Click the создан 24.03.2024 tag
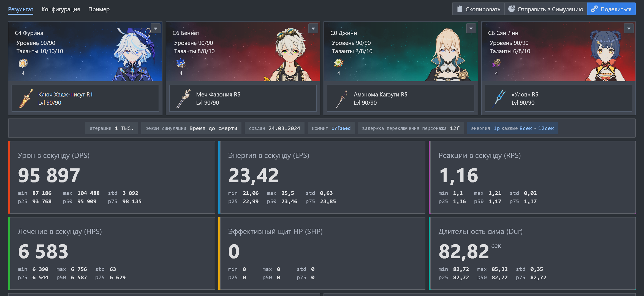This screenshot has height=296, width=644. point(275,128)
